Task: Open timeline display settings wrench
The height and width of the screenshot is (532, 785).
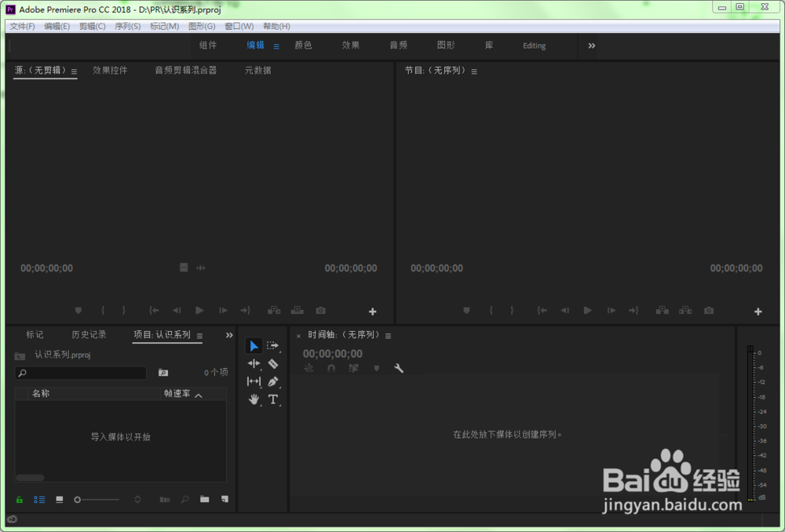Action: point(399,368)
